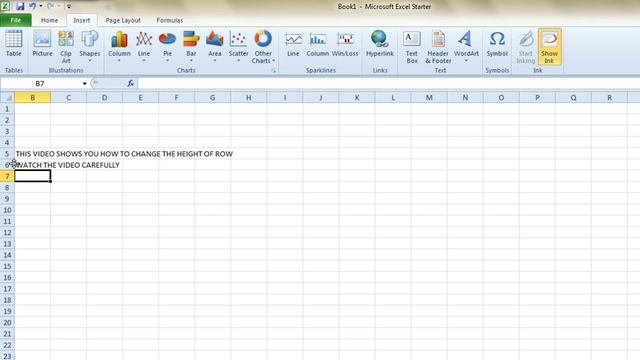Insert a Scatter chart
The width and height of the screenshot is (640, 360).
pyautogui.click(x=238, y=47)
